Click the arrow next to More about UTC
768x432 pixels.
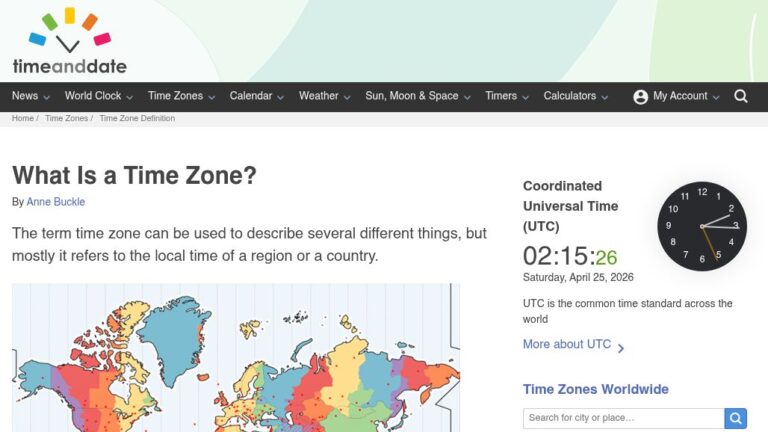tap(621, 348)
